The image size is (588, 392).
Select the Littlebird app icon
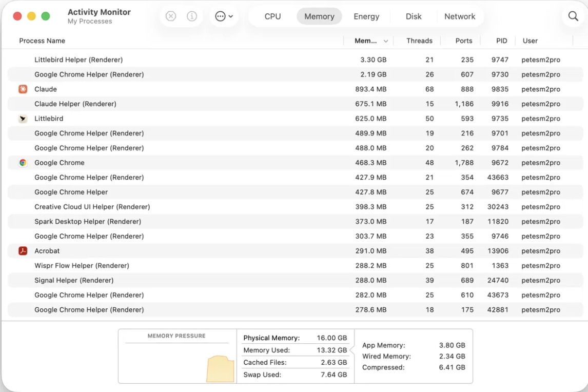[x=23, y=119]
